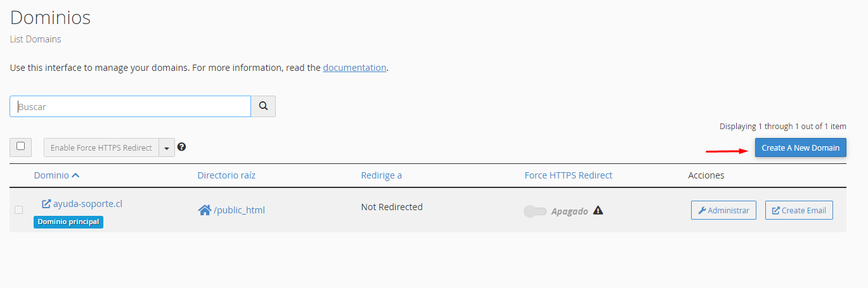Click the magnifying glass search button
The height and width of the screenshot is (288, 868).
(263, 106)
